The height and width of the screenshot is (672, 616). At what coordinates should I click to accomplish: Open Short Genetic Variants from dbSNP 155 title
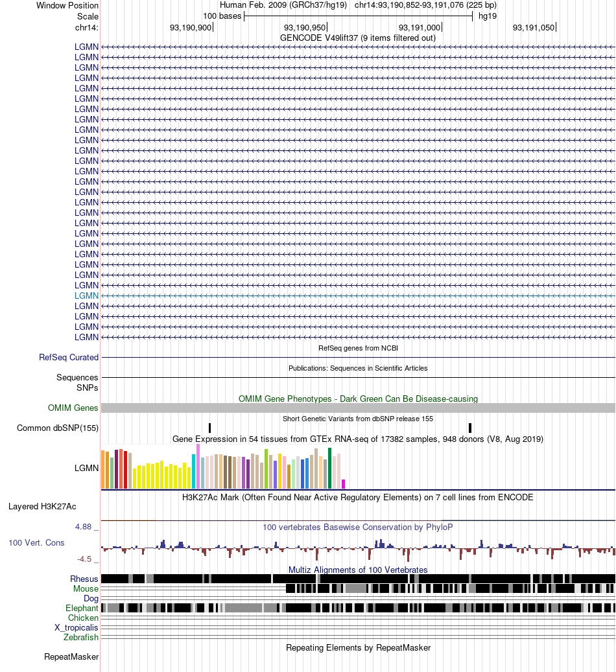point(358,419)
